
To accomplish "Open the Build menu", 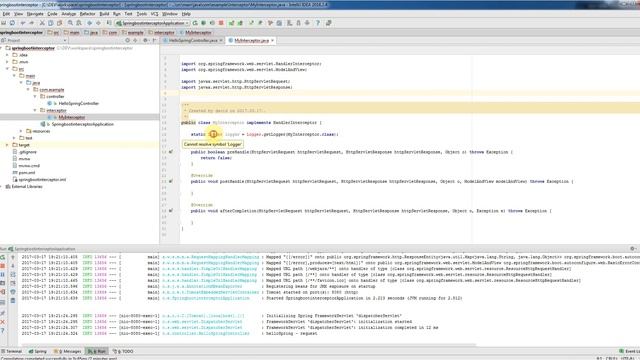I will pyautogui.click(x=104, y=14).
